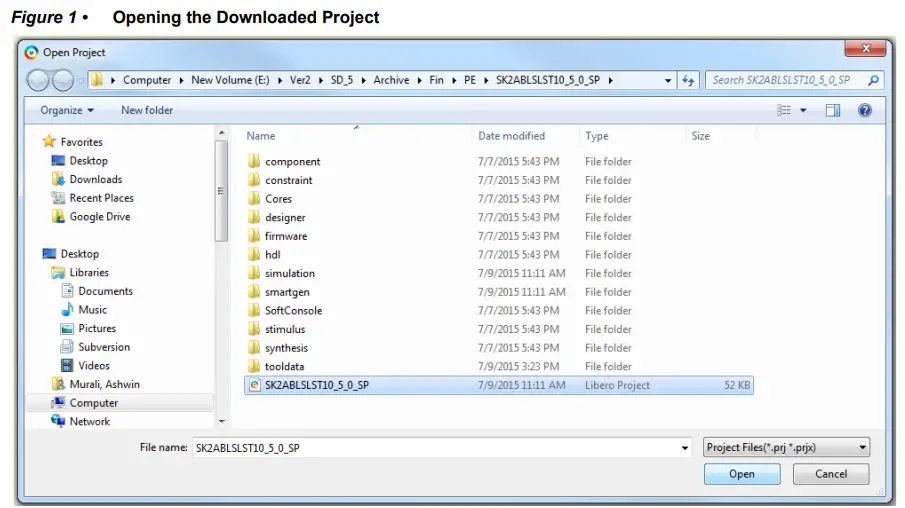Select the simulation folder icon
The width and height of the screenshot is (905, 508).
[254, 273]
